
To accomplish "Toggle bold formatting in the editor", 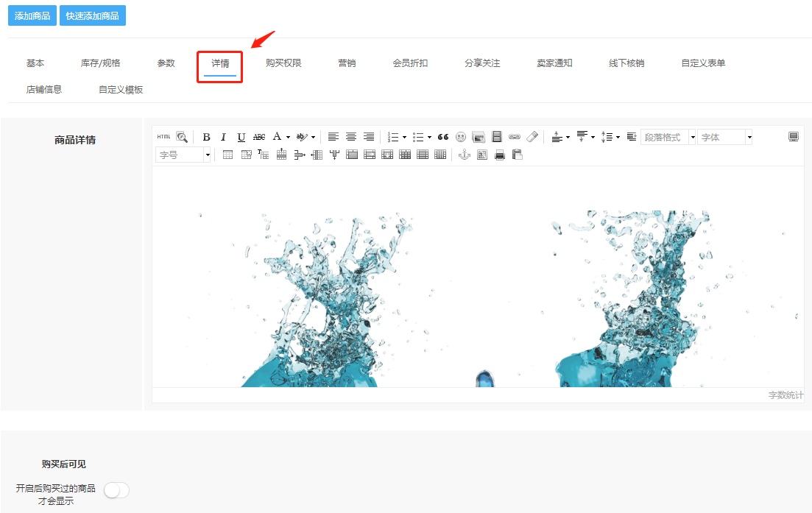I will 206,137.
